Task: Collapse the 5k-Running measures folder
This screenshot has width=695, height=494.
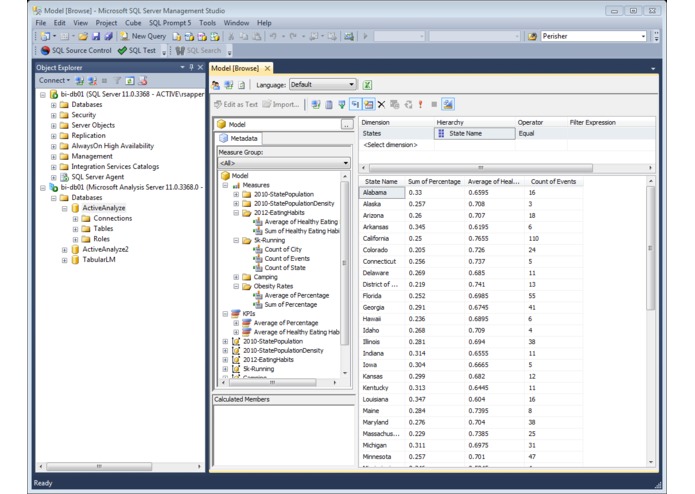Action: coord(236,241)
